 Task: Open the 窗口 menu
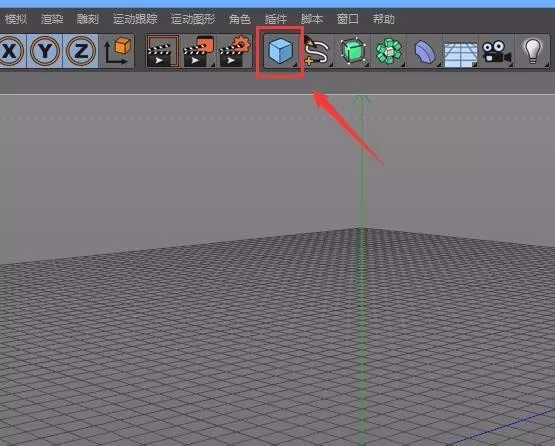click(x=348, y=19)
